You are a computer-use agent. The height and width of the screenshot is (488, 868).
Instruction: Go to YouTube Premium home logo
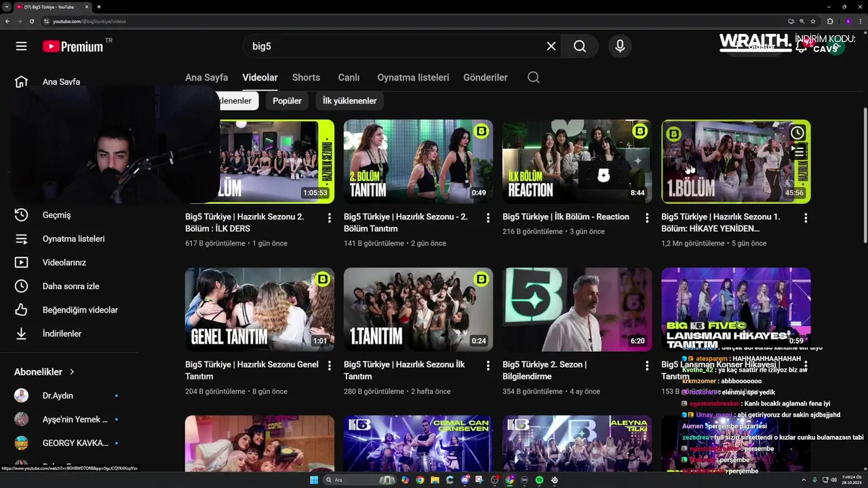click(x=73, y=46)
